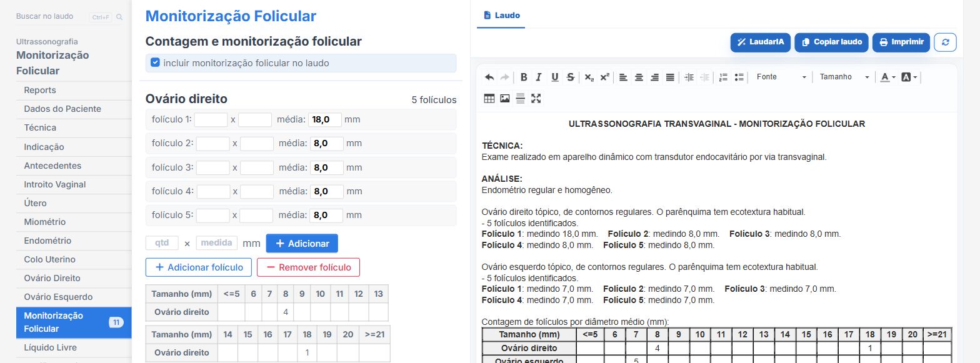The height and width of the screenshot is (363, 980).
Task: Redo edit in report editor
Action: click(504, 77)
